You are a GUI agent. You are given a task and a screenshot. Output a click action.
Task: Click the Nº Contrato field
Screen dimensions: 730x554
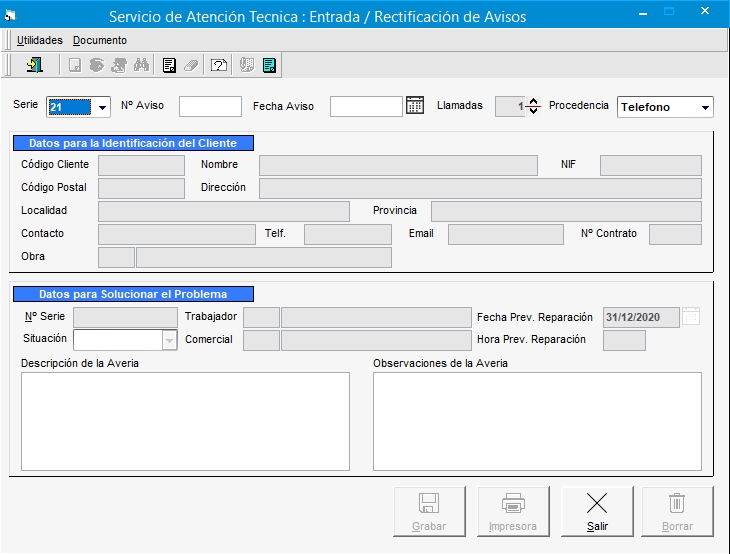click(x=676, y=234)
